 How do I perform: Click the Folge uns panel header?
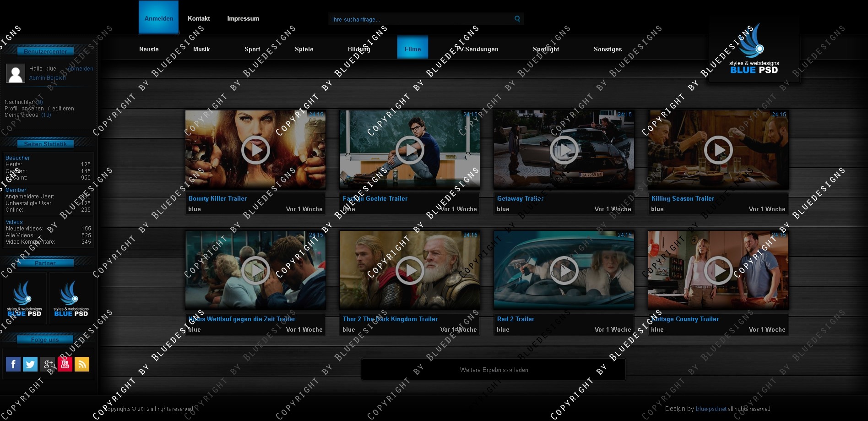click(x=45, y=339)
